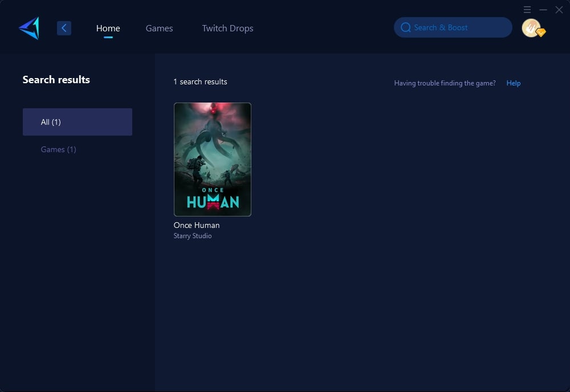Screen dimensions: 570x392
Task: Switch to the Games tab
Action: click(x=159, y=28)
